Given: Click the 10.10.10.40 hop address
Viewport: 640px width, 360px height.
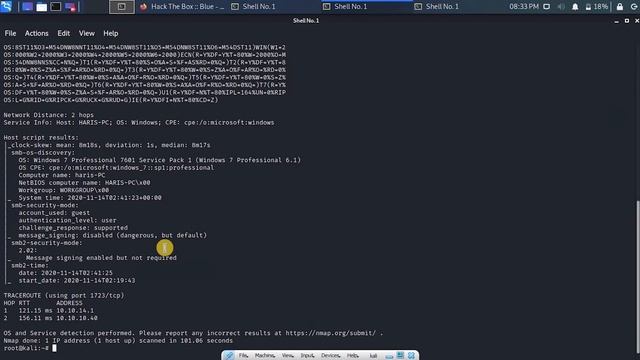Looking at the screenshot, I should [x=77, y=318].
